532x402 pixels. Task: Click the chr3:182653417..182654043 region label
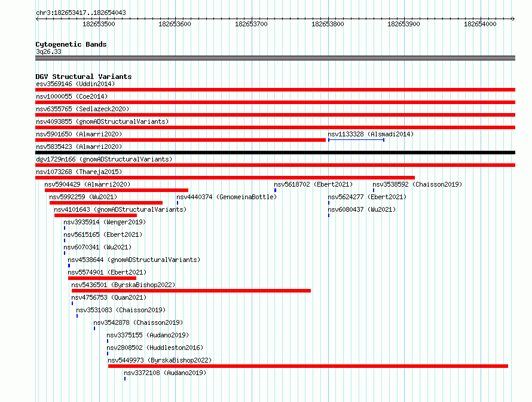81,13
